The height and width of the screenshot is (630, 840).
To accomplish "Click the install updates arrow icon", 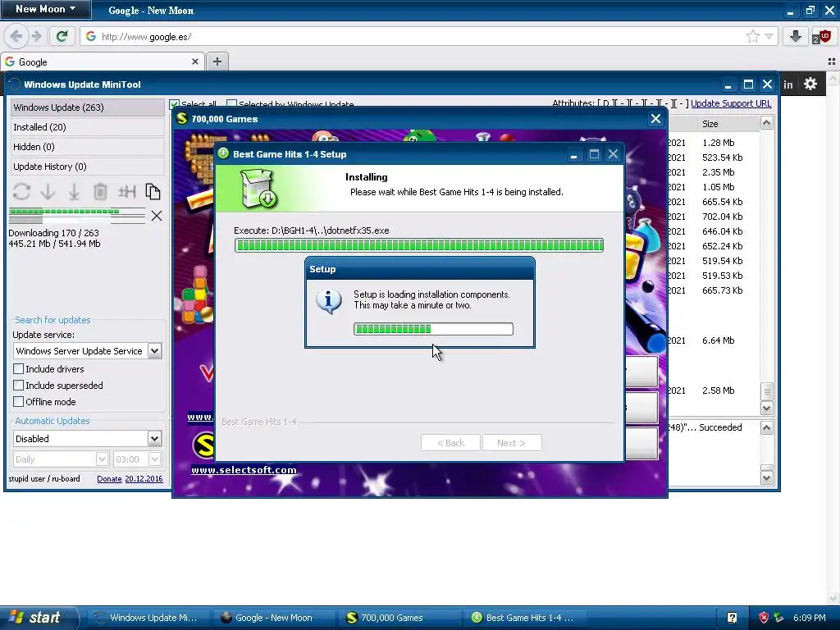I will (74, 192).
